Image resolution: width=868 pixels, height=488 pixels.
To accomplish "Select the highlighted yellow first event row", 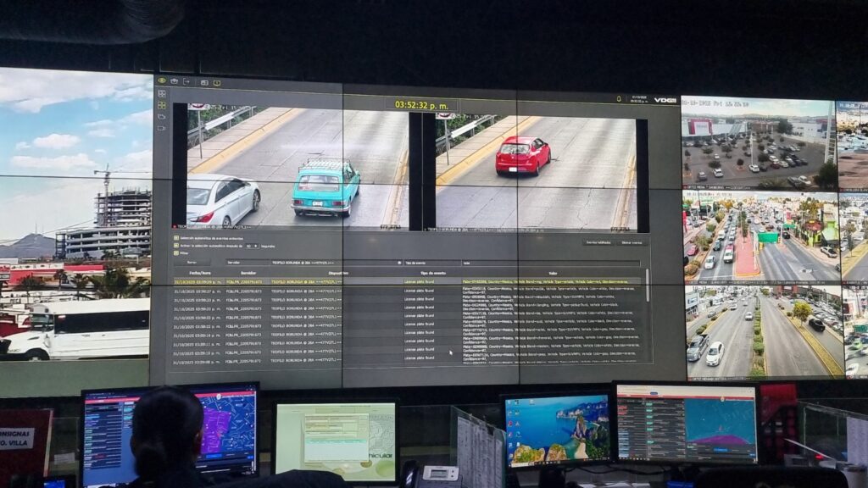I will click(407, 281).
